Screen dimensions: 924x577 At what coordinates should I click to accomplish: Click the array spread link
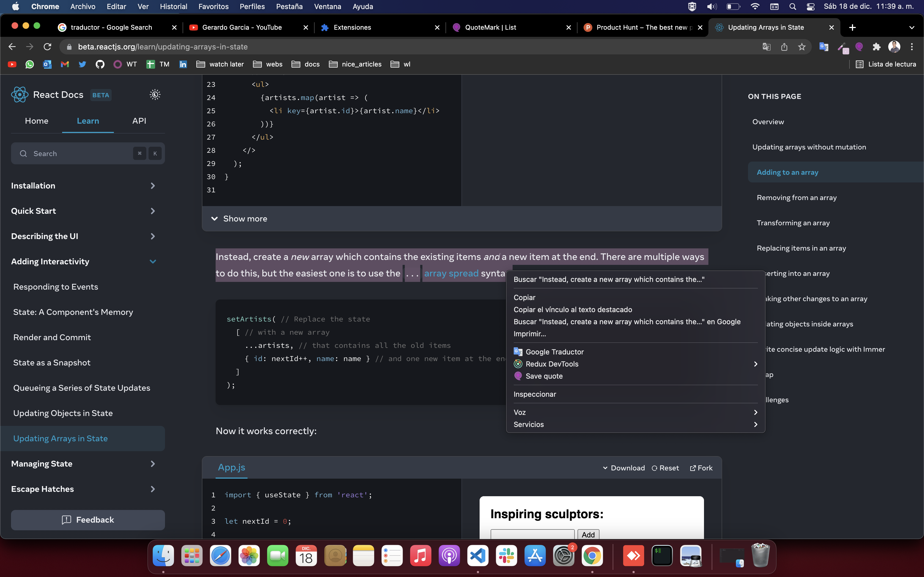(x=451, y=273)
